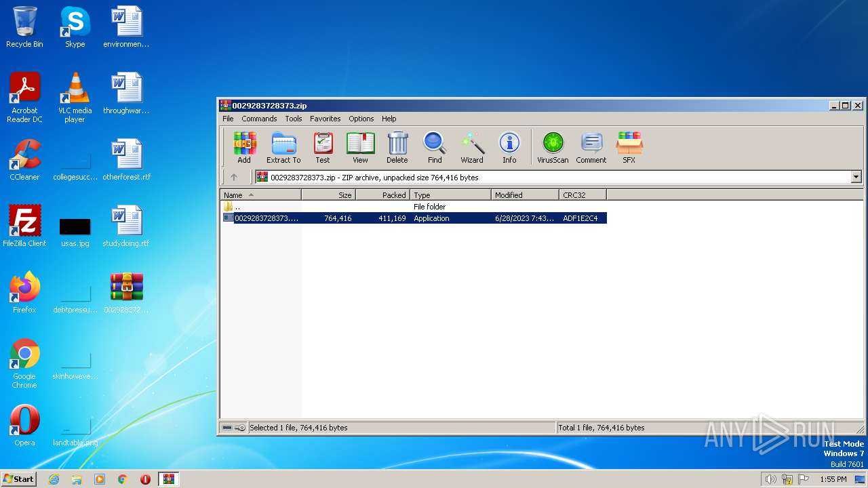Sort by the Name column header

point(261,195)
